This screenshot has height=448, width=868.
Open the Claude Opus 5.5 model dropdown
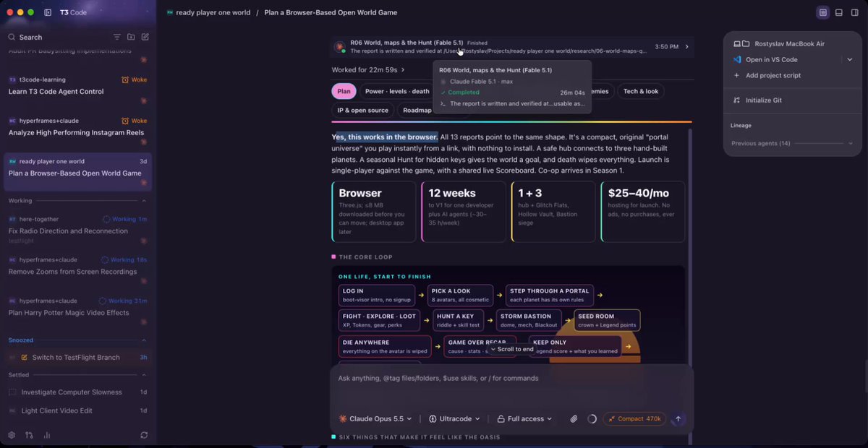click(x=375, y=418)
